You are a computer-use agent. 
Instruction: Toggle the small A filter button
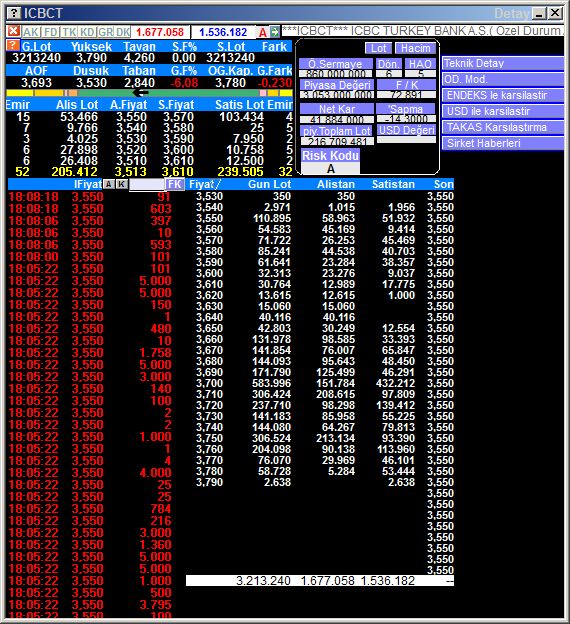(109, 184)
